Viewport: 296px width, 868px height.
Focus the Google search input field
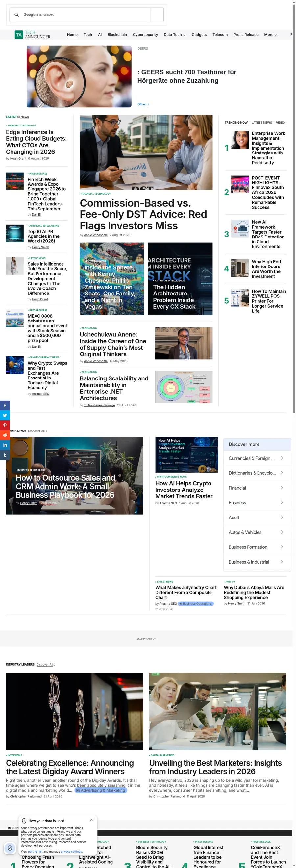[x=86, y=15]
